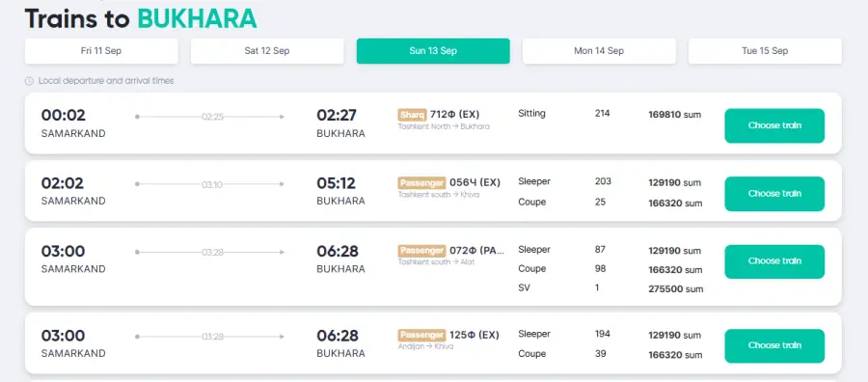This screenshot has height=382, width=868.
Task: Click Coupe price of train 056Ч
Action: tap(675, 204)
